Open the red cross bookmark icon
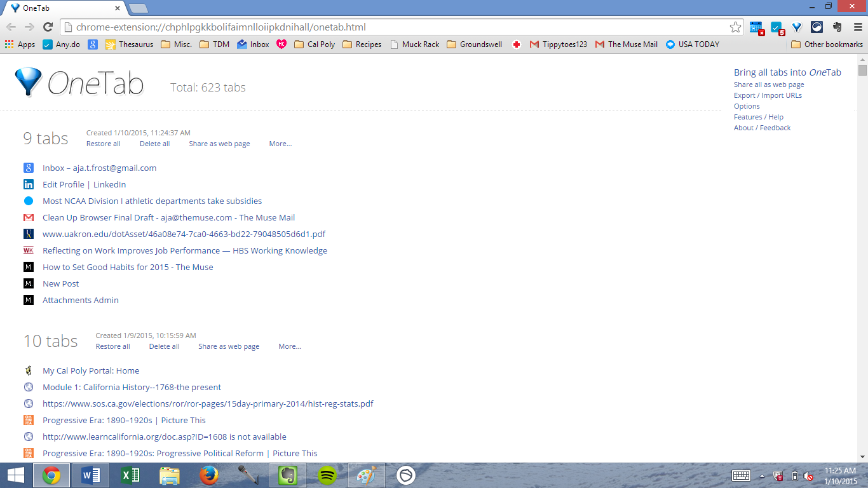This screenshot has width=868, height=488. pos(517,44)
